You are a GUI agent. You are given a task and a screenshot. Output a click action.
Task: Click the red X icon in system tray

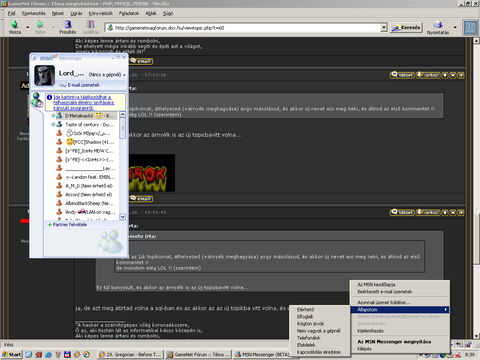(x=458, y=355)
